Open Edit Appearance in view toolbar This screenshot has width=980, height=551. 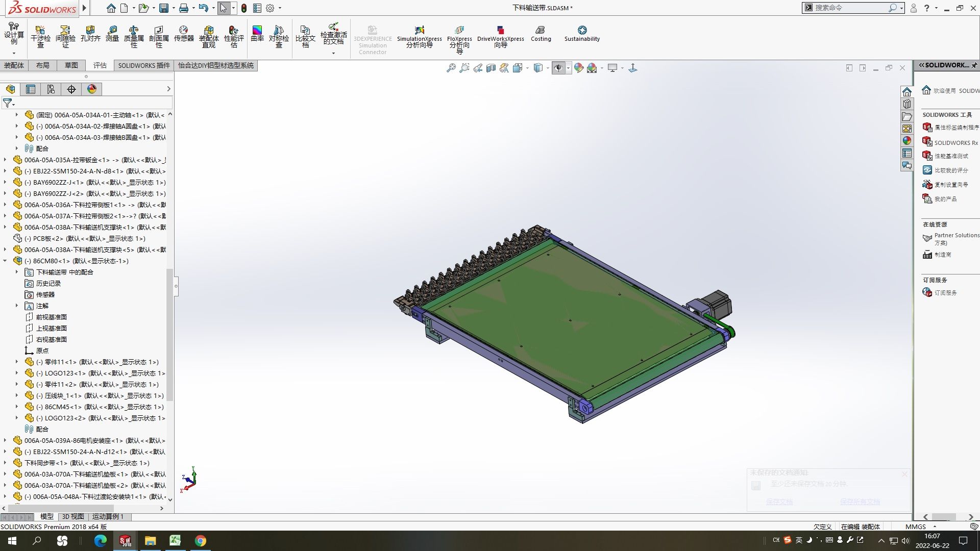(x=578, y=68)
